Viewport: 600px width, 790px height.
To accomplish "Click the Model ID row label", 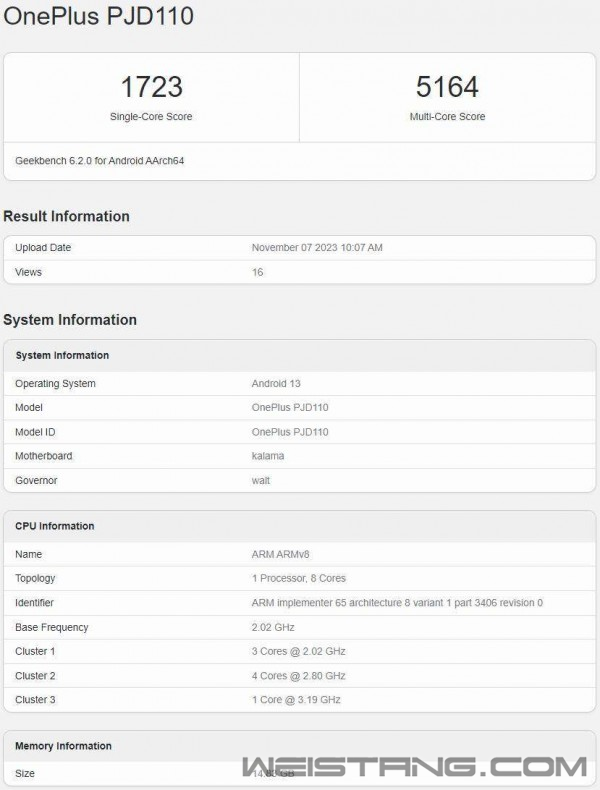I will (x=35, y=432).
